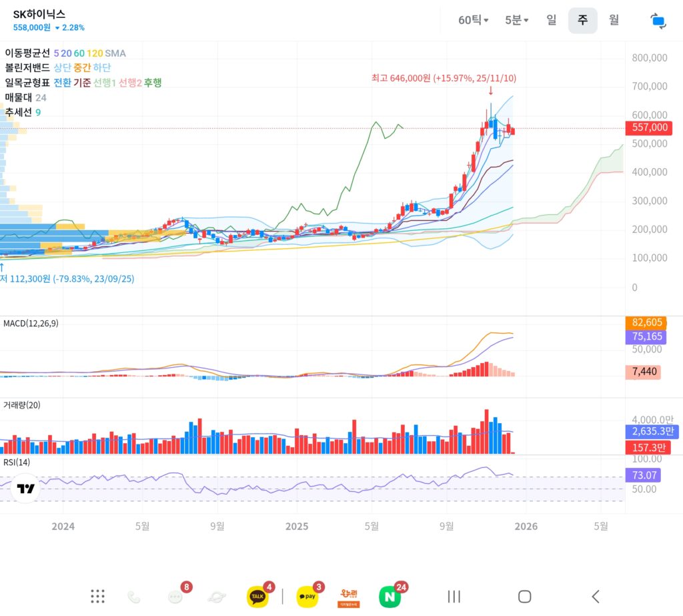The height and width of the screenshot is (616, 683).
Task: Tap the chart rotate icon at top right
Action: click(658, 21)
